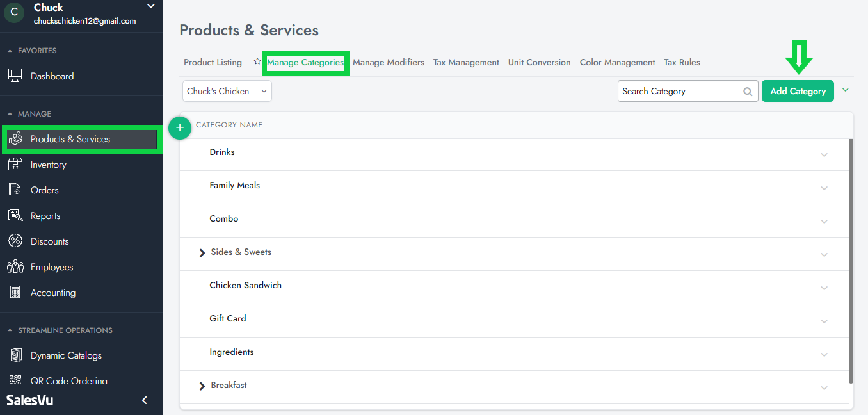This screenshot has width=868, height=415.
Task: Click the Dashboard monitor icon
Action: point(15,76)
